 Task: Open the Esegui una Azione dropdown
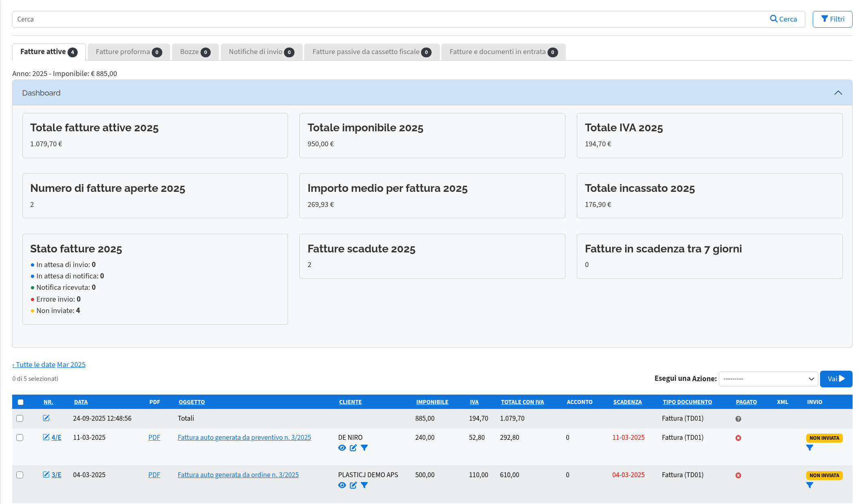pos(768,379)
